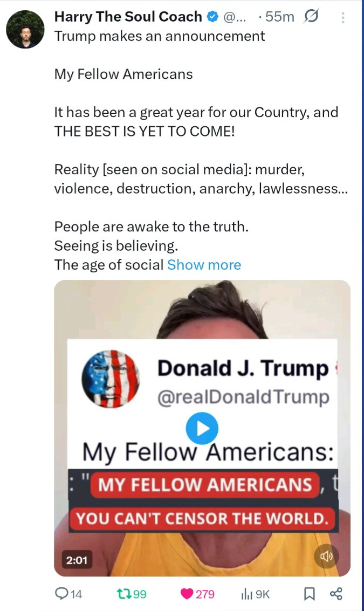This screenshot has height=611, width=364.
Task: Click the truncated @ handle
Action: click(235, 17)
